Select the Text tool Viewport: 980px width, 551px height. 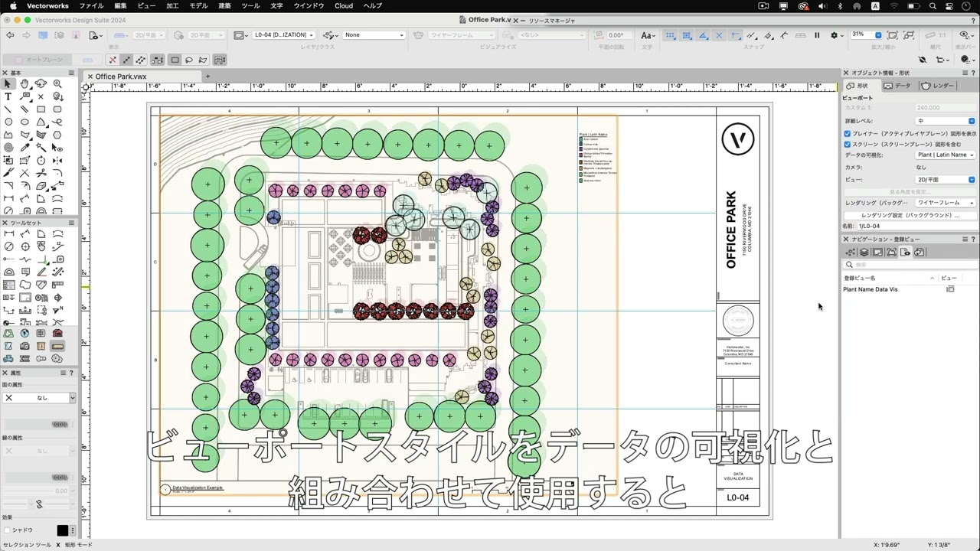[x=8, y=97]
